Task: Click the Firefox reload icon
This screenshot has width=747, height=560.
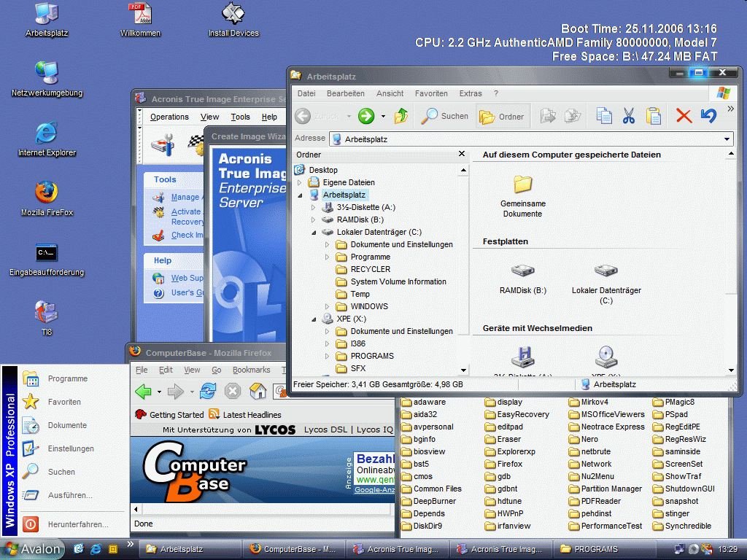Action: pos(208,392)
